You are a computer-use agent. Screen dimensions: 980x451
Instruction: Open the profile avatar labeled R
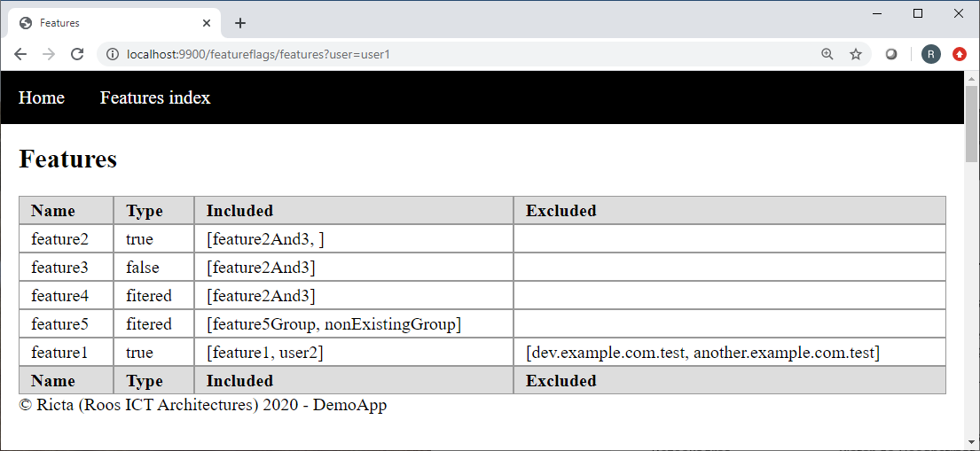(x=930, y=54)
